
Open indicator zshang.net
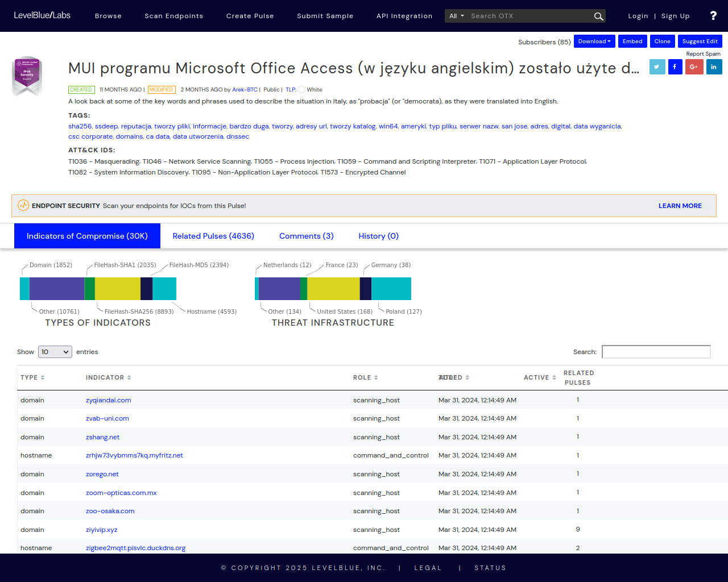tap(103, 437)
